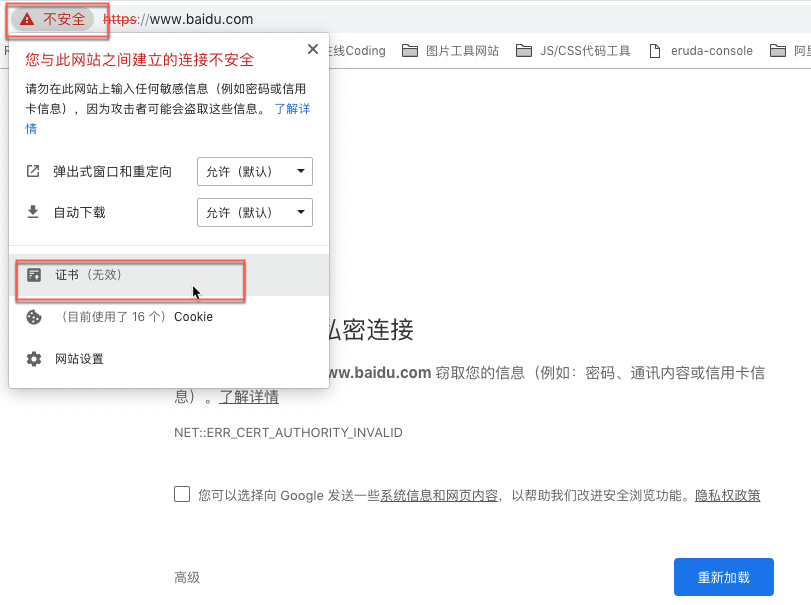Click the automatic download icon
Screen dimensions: 811x605
[33, 212]
